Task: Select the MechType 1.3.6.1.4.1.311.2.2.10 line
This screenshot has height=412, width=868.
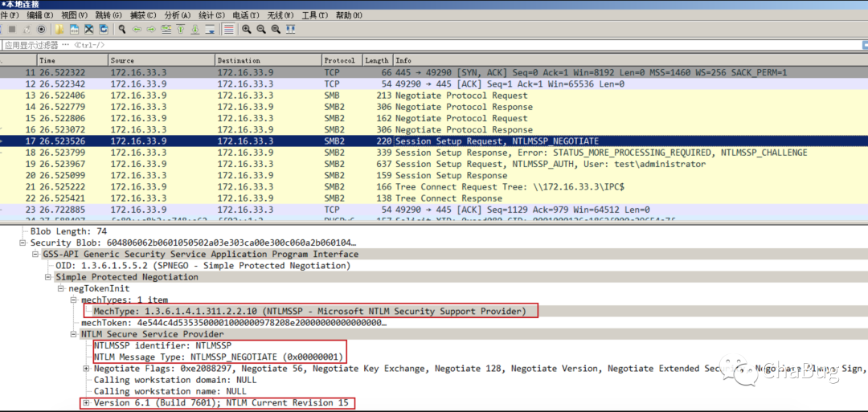Action: 309,312
